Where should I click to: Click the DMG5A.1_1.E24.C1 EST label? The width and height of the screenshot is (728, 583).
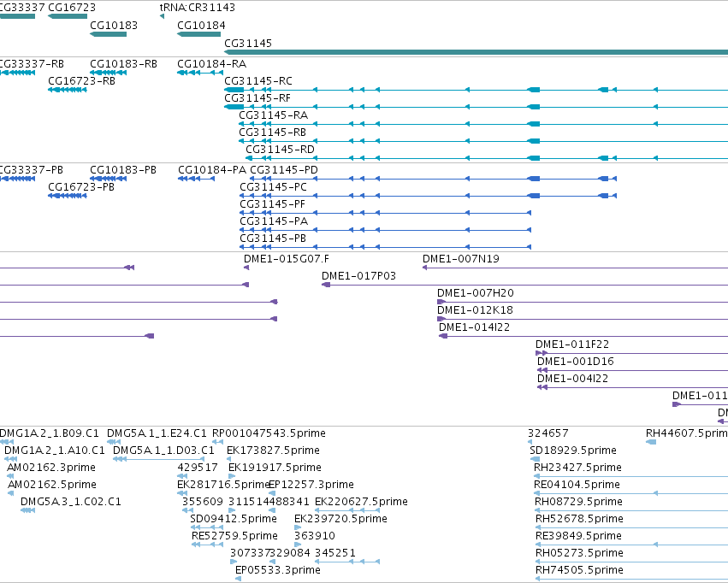[x=157, y=433]
